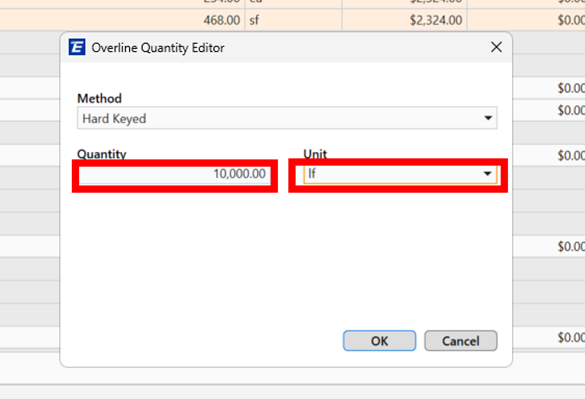Select the $2,324.00 cell in the sf row
The image size is (585, 399).
click(x=404, y=20)
